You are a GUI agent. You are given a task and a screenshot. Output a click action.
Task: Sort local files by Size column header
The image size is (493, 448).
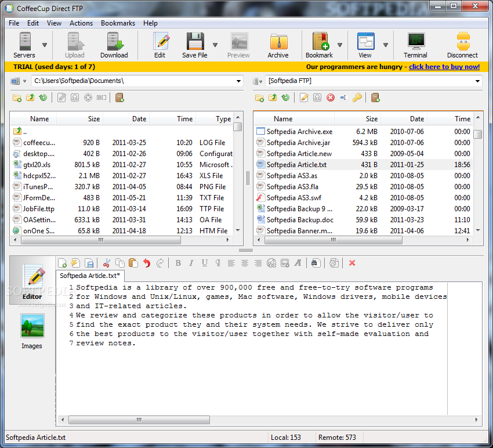[80, 119]
